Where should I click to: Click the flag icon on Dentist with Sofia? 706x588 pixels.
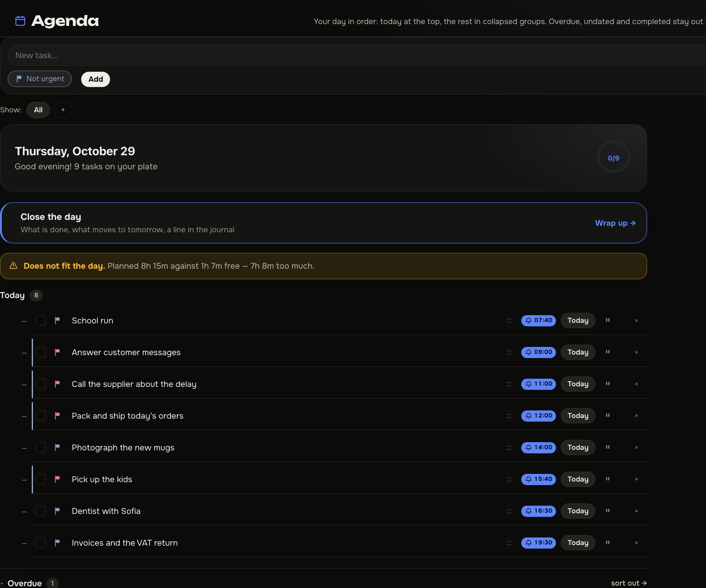point(57,511)
